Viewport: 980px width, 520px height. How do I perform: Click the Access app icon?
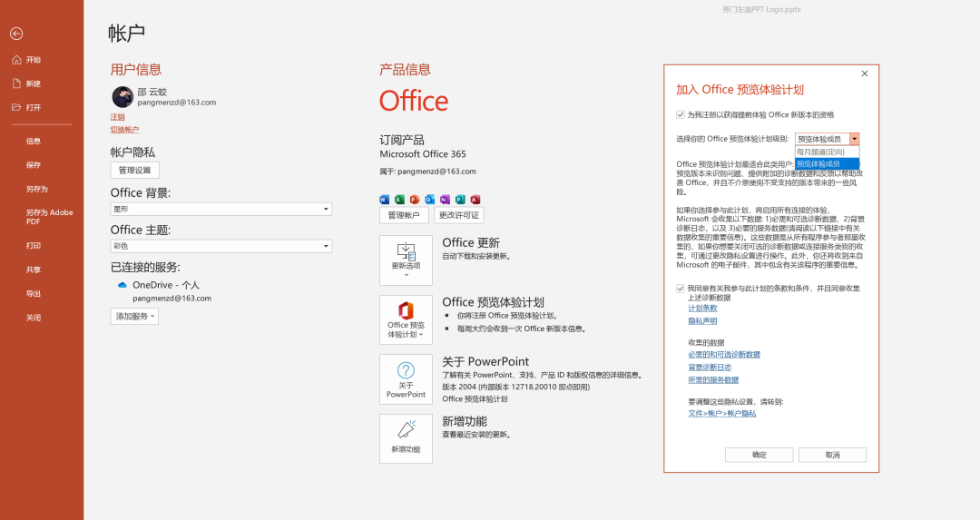(x=475, y=200)
